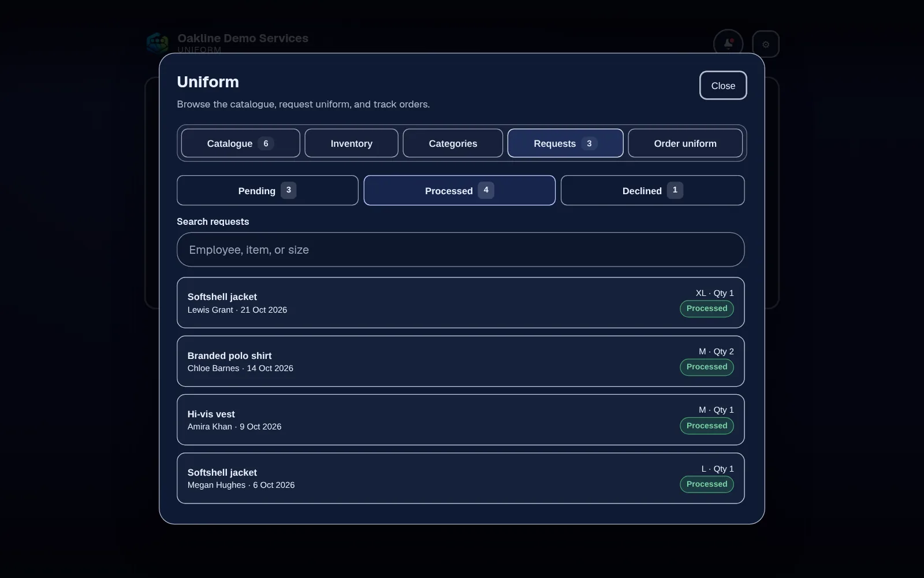Show Processed requests
Screen dimensions: 924x578
tap(460, 190)
